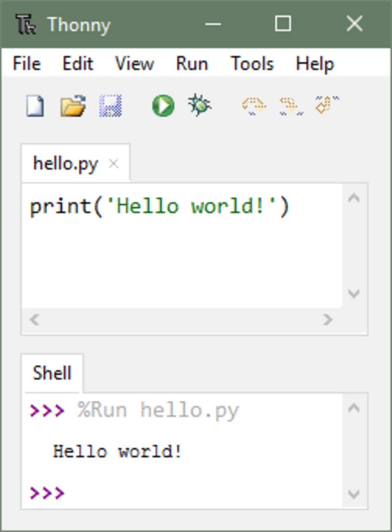Start the debugger
This screenshot has height=532, width=392.
(199, 105)
